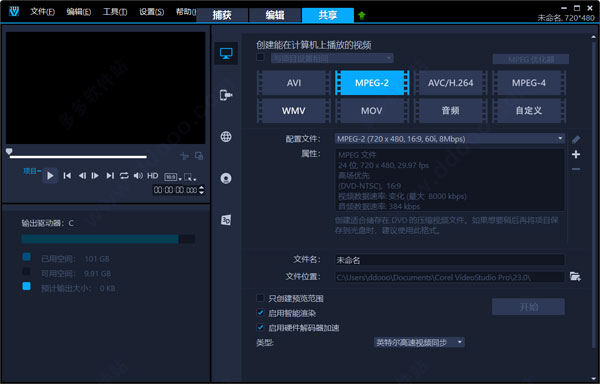
Task: Choose the MPEG-4 format button
Action: [529, 83]
